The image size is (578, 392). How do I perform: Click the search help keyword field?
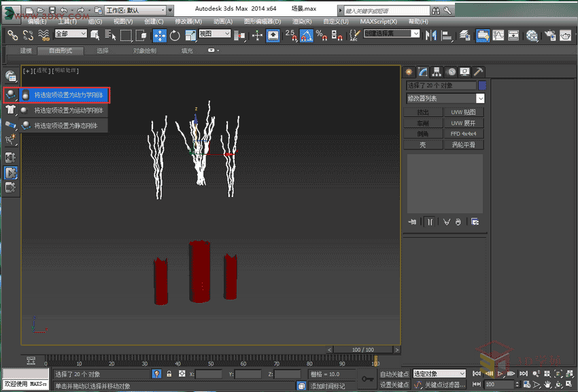pos(386,10)
